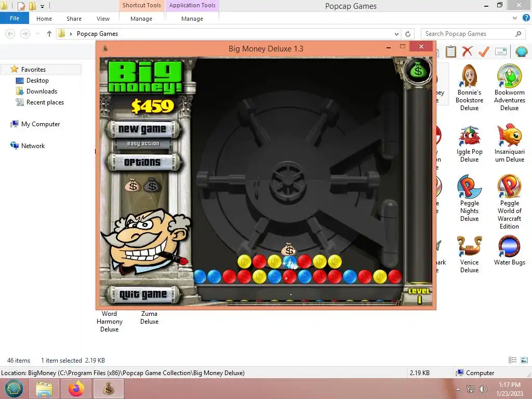Go up one folder level
532x399 pixels.
pos(49,34)
